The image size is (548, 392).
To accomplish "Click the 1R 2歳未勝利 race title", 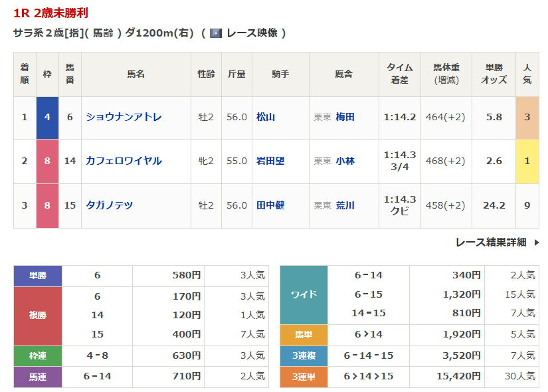I will click(x=50, y=13).
